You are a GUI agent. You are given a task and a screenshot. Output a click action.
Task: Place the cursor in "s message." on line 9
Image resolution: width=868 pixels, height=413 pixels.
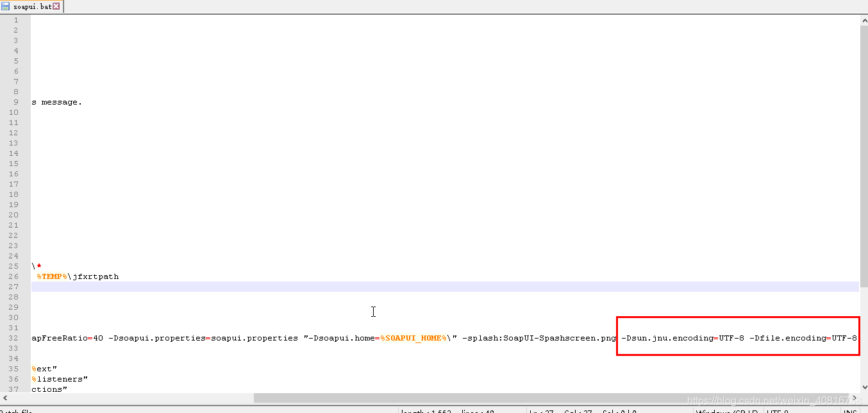pos(56,102)
